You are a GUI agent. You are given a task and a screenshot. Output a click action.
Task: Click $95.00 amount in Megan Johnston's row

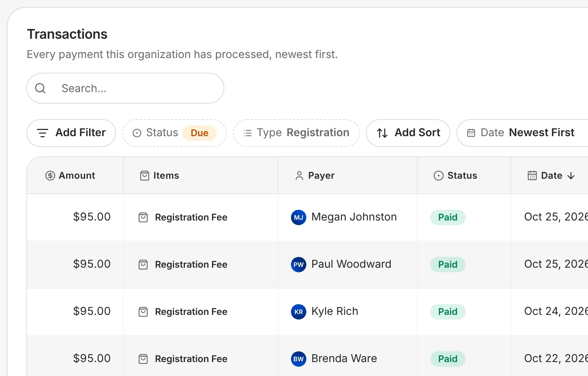coord(92,217)
